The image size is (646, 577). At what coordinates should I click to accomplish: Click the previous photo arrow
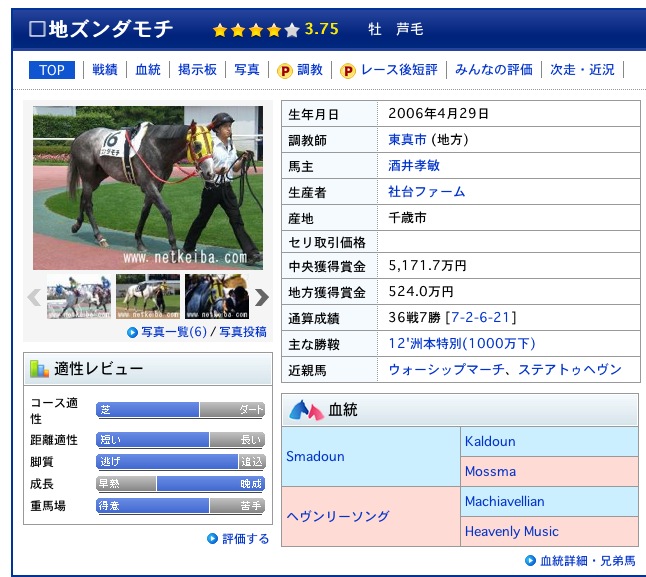click(34, 296)
